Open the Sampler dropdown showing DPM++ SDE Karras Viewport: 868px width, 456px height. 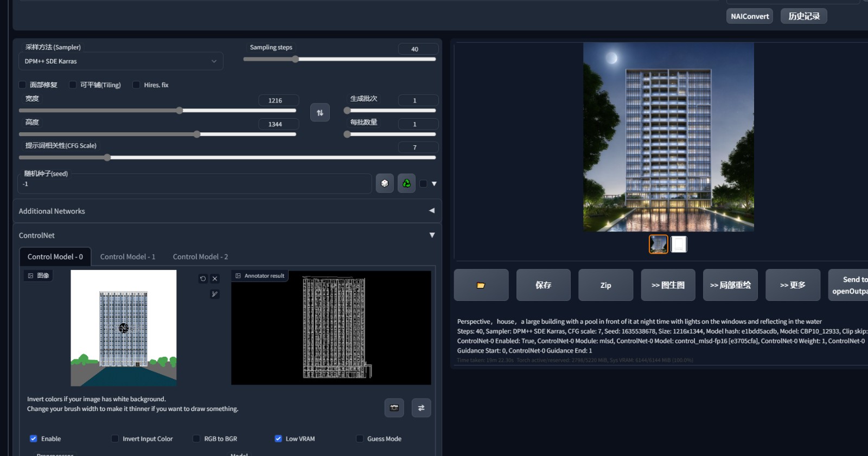(120, 61)
